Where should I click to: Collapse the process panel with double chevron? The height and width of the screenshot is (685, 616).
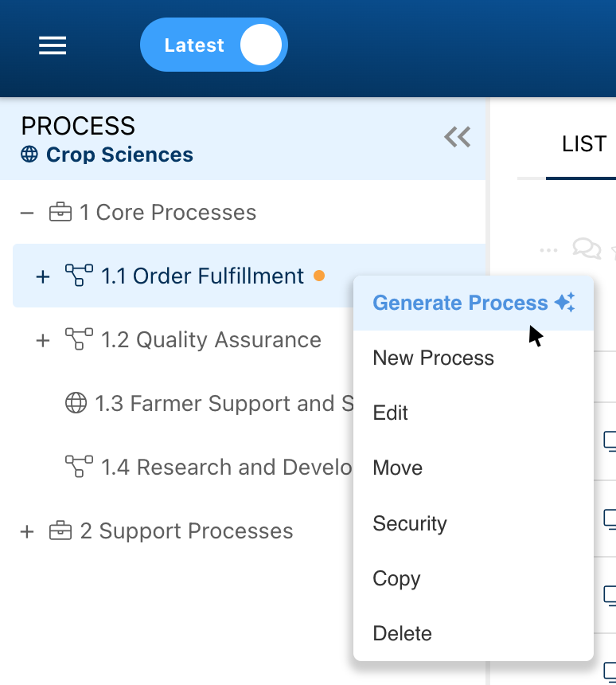457,138
